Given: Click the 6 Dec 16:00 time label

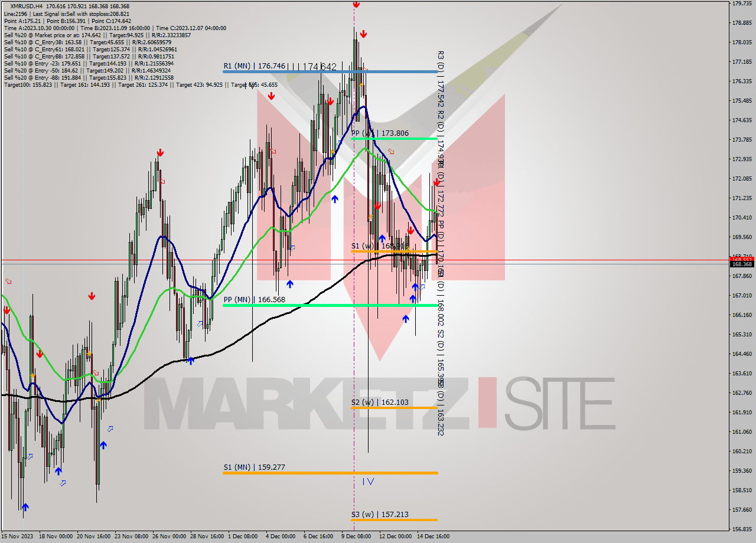Looking at the screenshot, I should click(318, 537).
